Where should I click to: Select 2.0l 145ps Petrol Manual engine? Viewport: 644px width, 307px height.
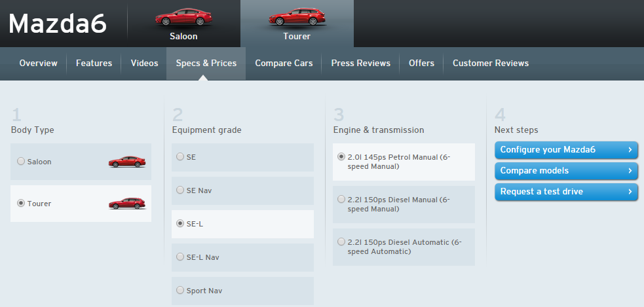[x=404, y=162]
